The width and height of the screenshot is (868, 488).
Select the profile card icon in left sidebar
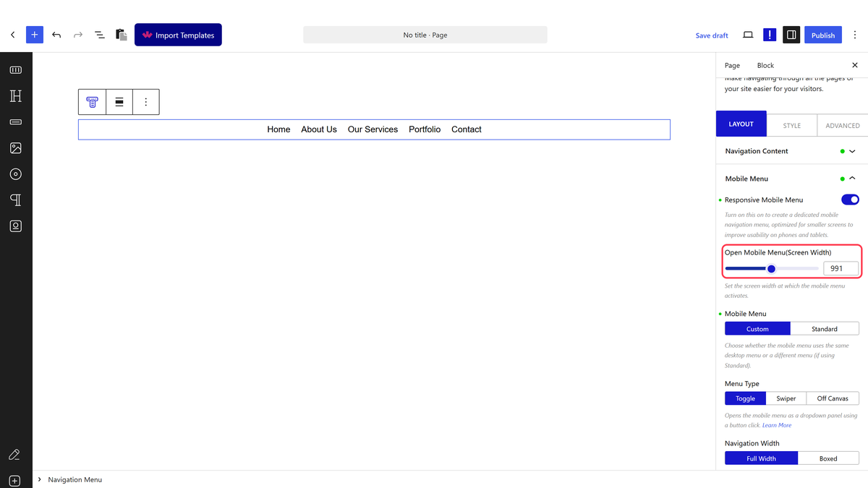point(16,226)
